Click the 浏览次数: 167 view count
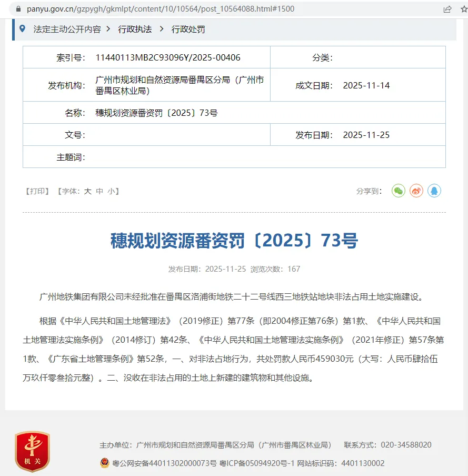 (275, 269)
